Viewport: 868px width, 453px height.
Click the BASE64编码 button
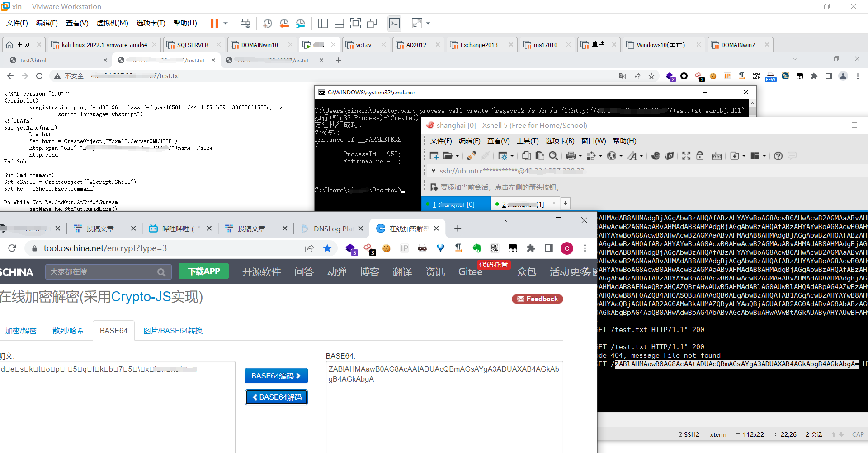click(276, 376)
